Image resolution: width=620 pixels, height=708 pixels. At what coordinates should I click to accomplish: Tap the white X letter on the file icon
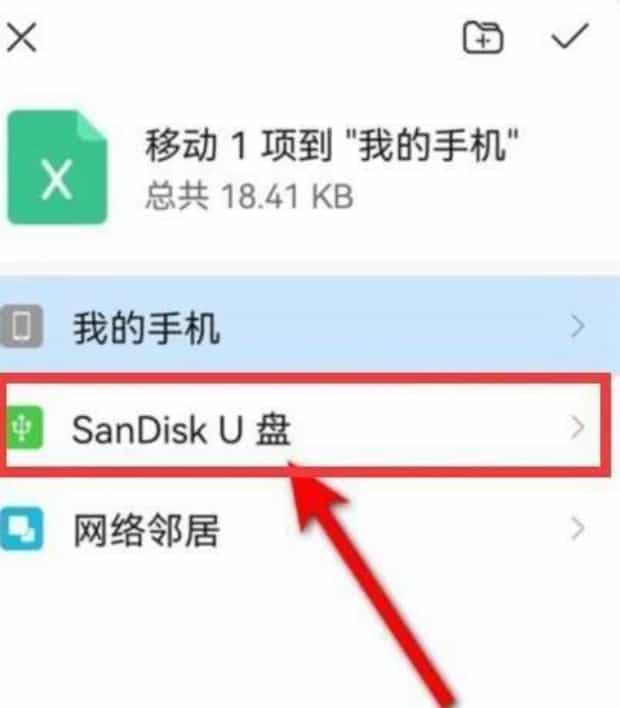(57, 179)
